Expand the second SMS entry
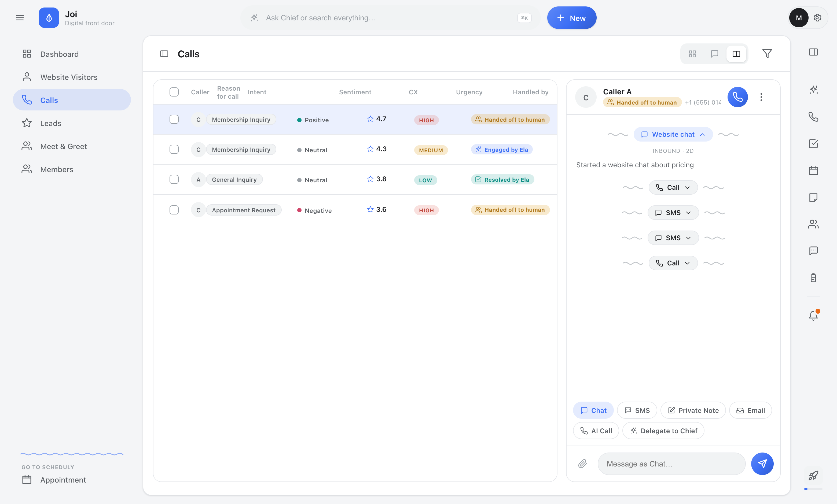Viewport: 837px width, 504px height. [673, 238]
